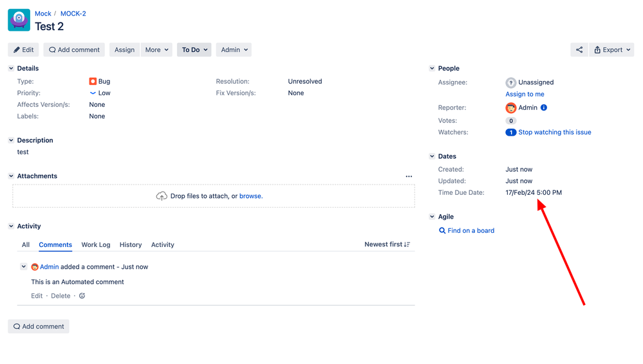643x364 pixels.
Task: Open the Admin workflow dropdown
Action: [x=234, y=50]
